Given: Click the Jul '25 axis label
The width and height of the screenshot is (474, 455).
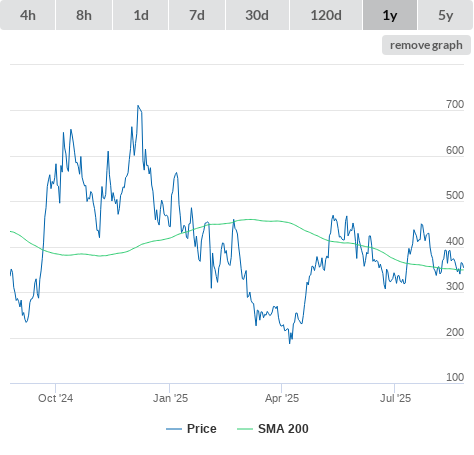Looking at the screenshot, I should pyautogui.click(x=395, y=398).
